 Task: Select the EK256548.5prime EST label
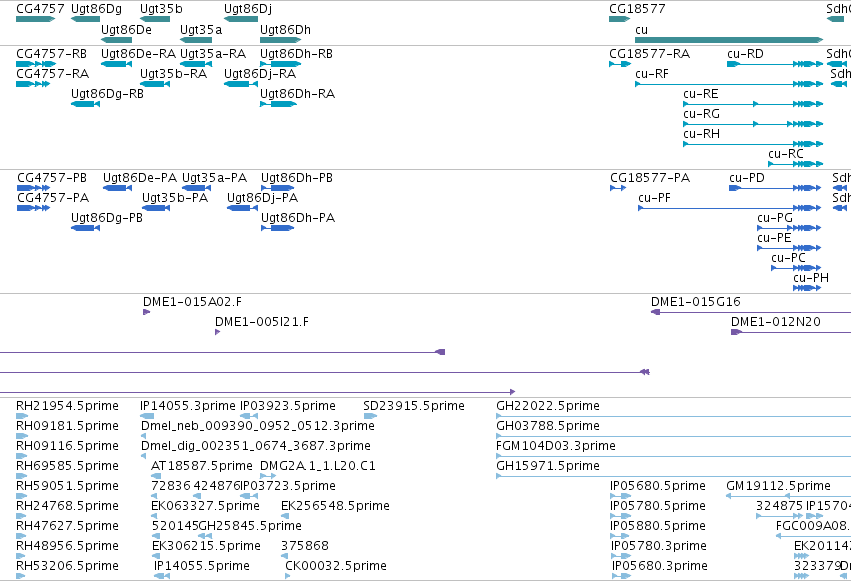335,507
